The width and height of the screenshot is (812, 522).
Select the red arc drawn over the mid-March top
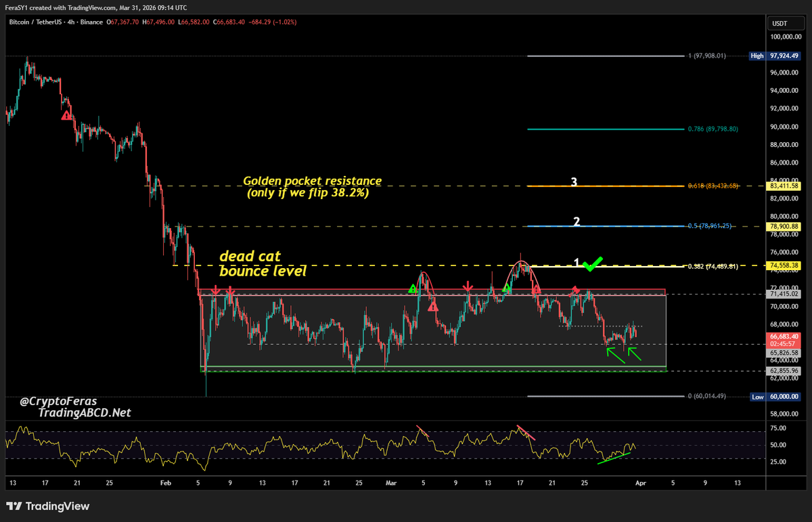(521, 261)
